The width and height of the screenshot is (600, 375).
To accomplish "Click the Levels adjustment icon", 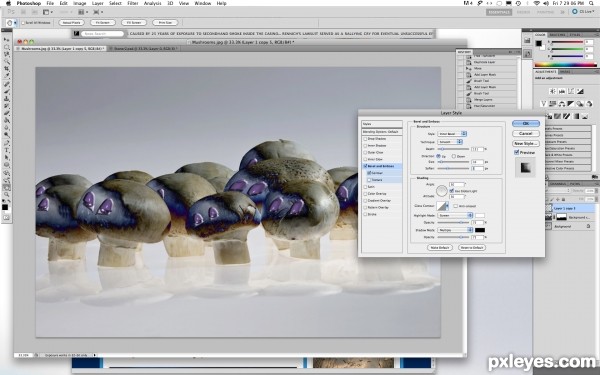I will (x=562, y=91).
